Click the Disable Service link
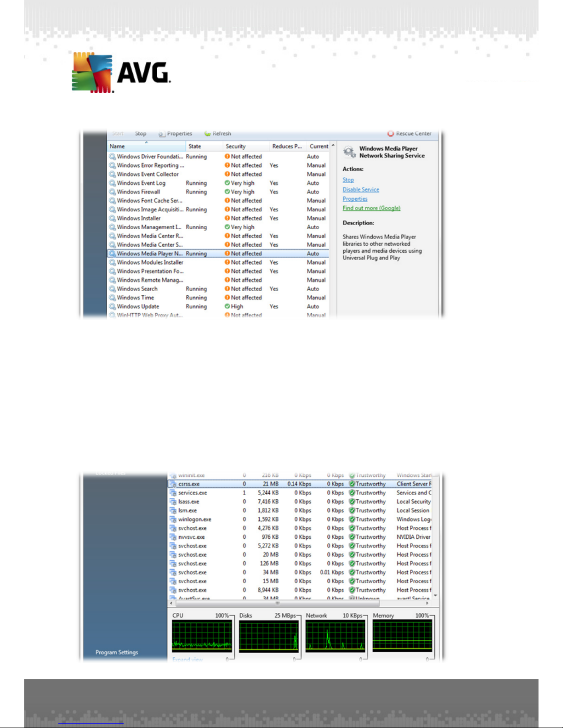Image resolution: width=563 pixels, height=728 pixels. (361, 190)
